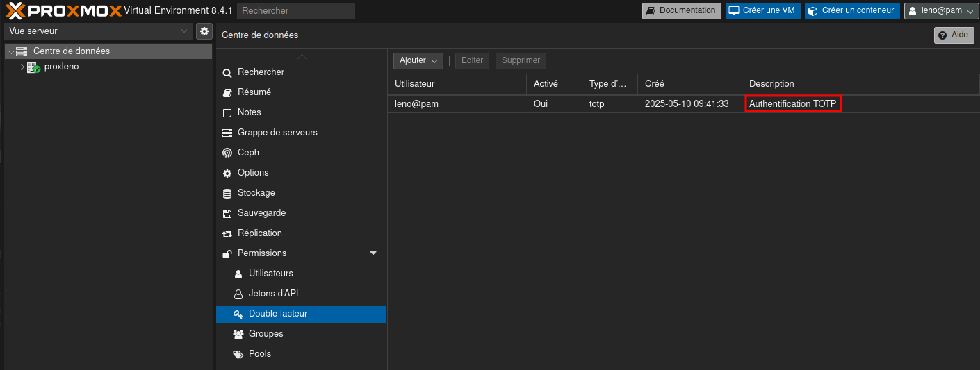Open Stockage via its database icon
The height and width of the screenshot is (370, 980).
click(227, 193)
